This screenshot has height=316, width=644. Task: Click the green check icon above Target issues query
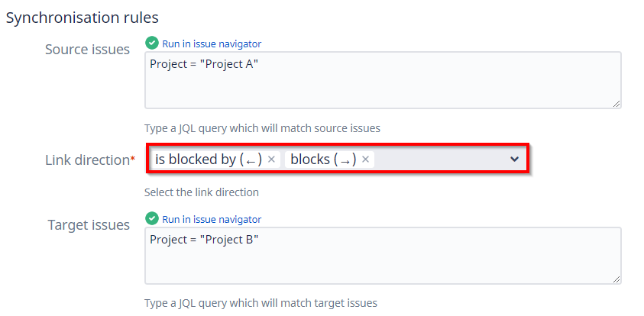point(152,219)
